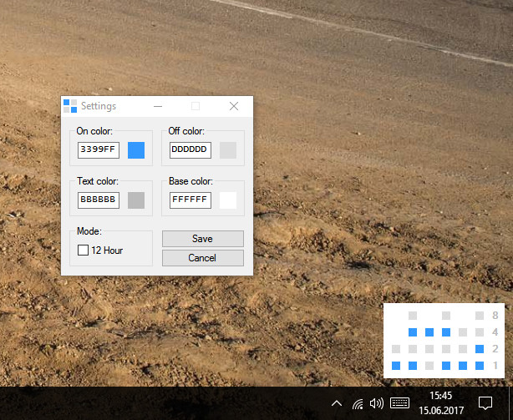Open the white Base color swatch

[228, 200]
